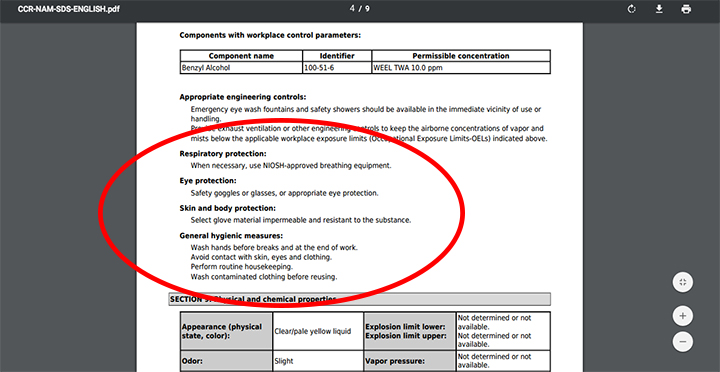
Task: Click the NIOSH-approved breathing equipment line
Action: 291,165
